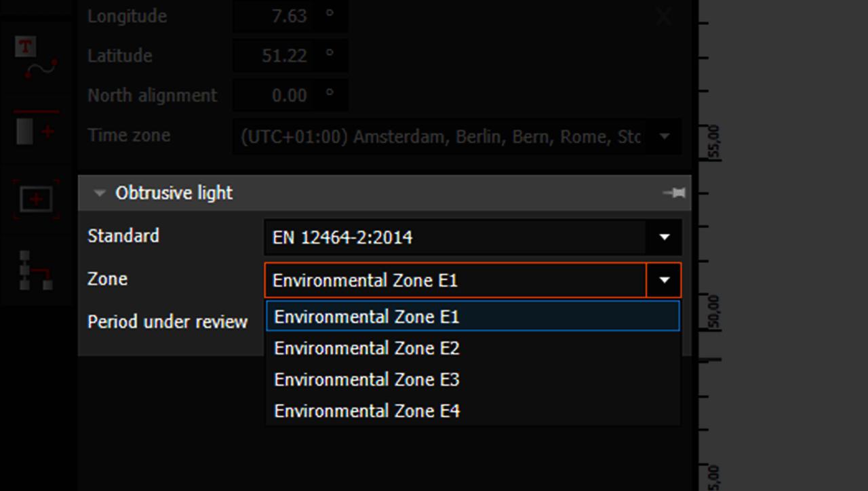Click the Zone dropdown arrow button
This screenshot has width=868, height=491.
tap(665, 280)
